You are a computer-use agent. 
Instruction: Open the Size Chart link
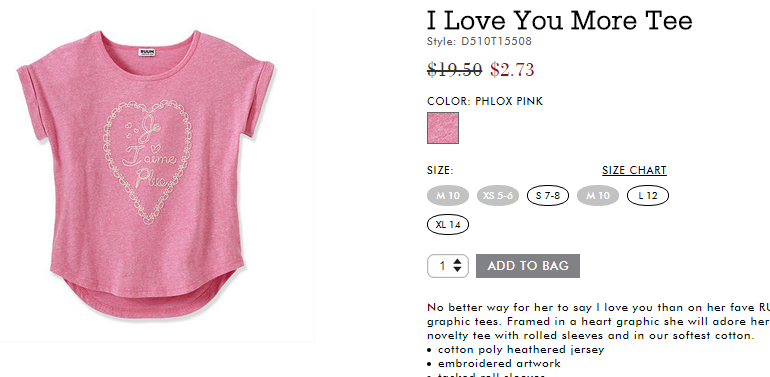click(x=634, y=170)
